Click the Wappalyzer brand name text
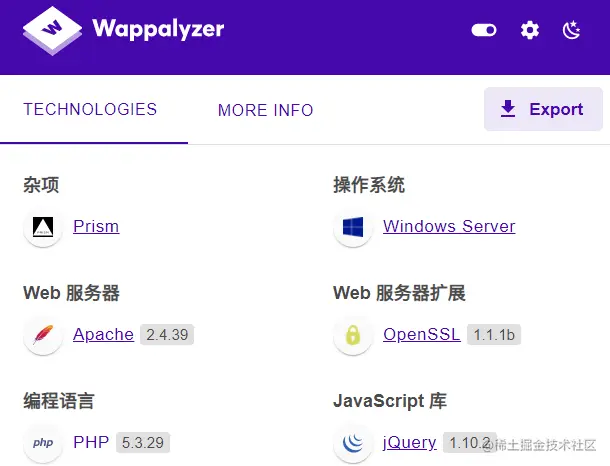Image resolution: width=610 pixels, height=466 pixels. coord(158,30)
